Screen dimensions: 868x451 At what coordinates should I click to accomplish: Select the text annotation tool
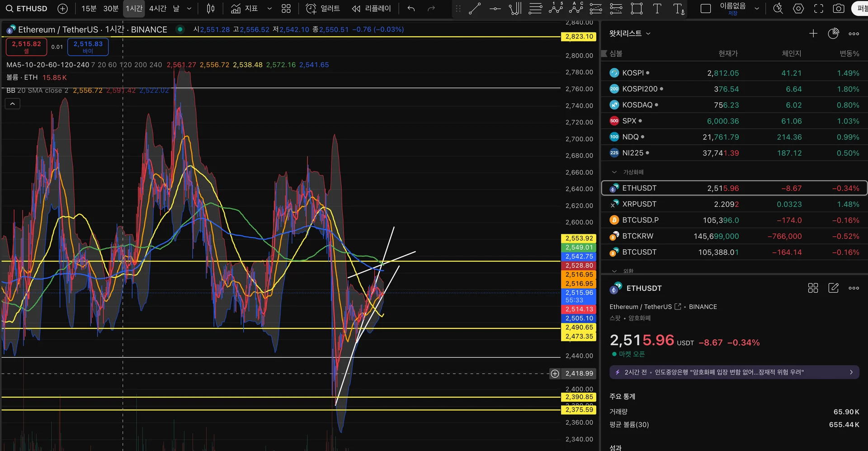[x=657, y=9]
